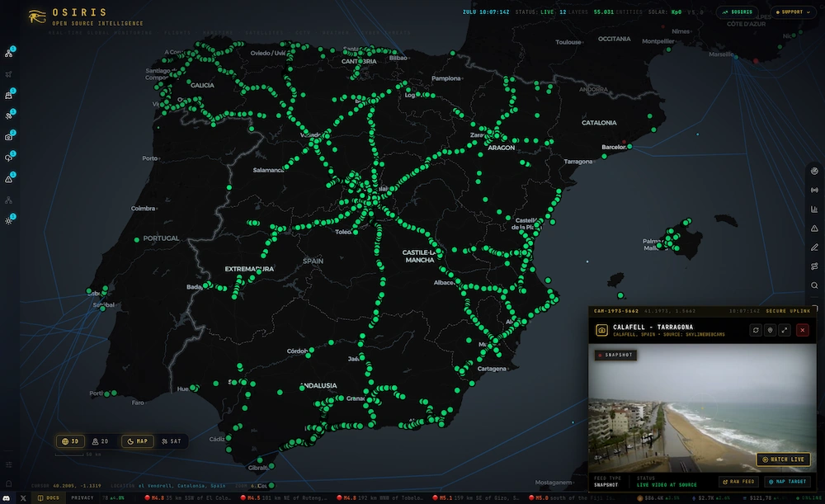Click the $86.4K Bitcoin price ticker

pyautogui.click(x=658, y=497)
